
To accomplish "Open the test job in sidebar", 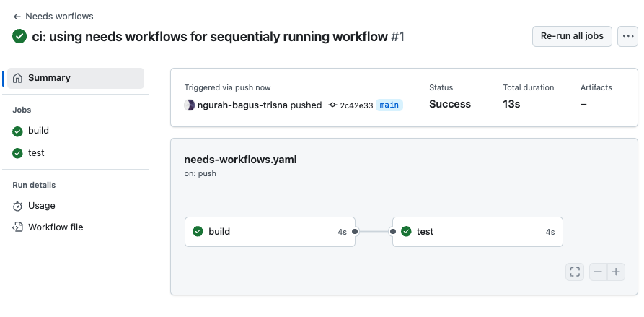I will [36, 153].
